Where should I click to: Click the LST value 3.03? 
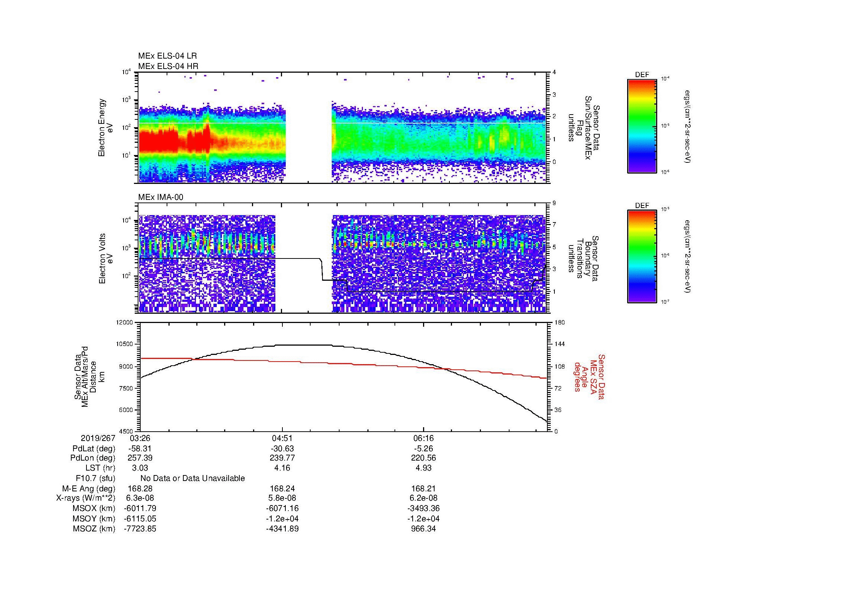click(140, 468)
